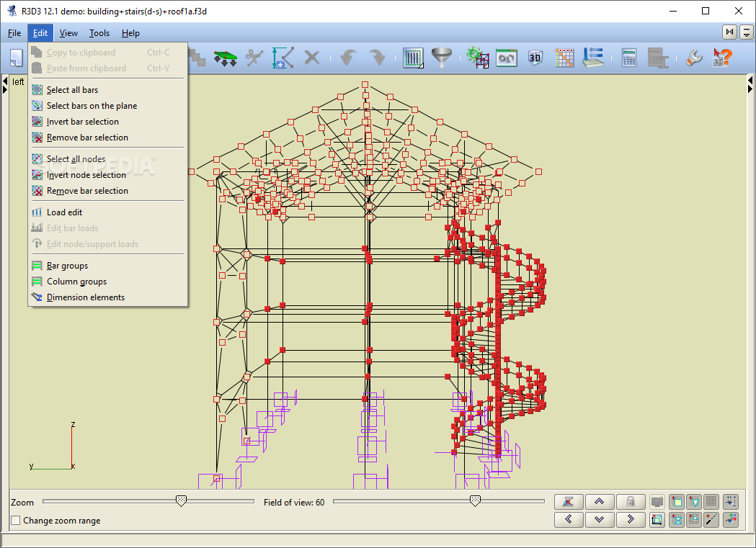Click the add triangle working-plane grid icon

click(x=694, y=502)
